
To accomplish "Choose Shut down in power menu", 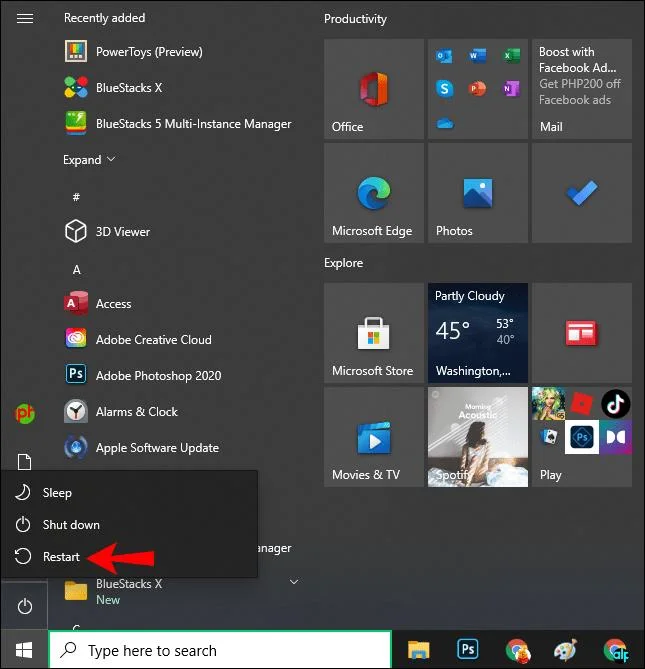I will click(x=129, y=525).
